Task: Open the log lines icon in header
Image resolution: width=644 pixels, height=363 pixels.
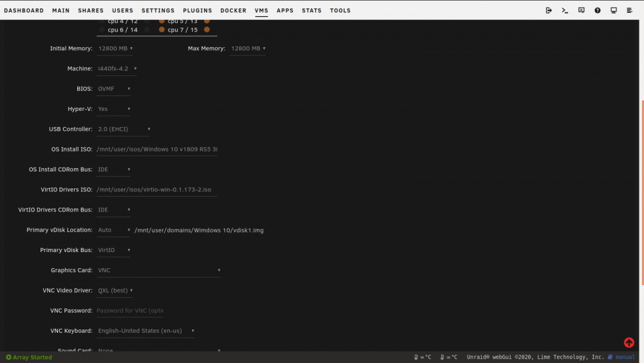Action: click(x=630, y=10)
